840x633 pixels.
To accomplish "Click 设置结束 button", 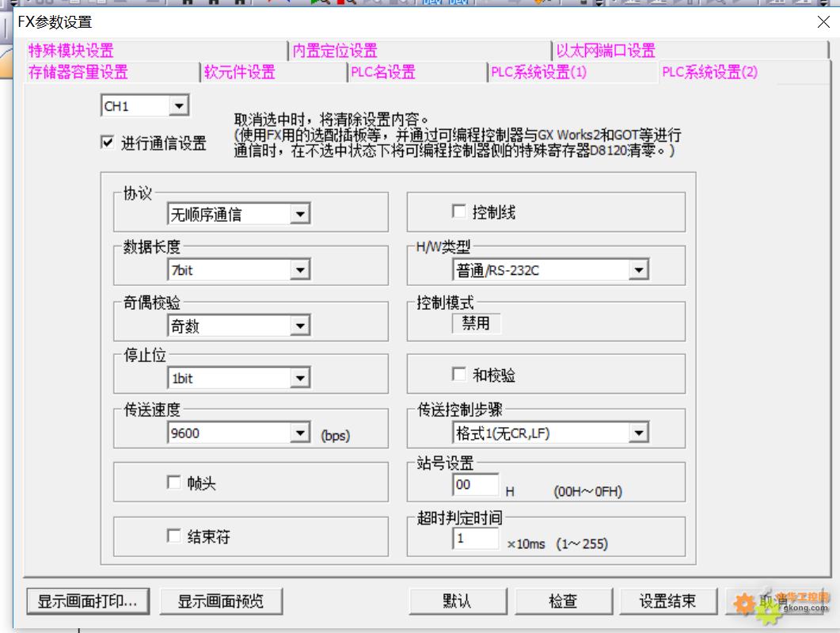I will click(668, 601).
